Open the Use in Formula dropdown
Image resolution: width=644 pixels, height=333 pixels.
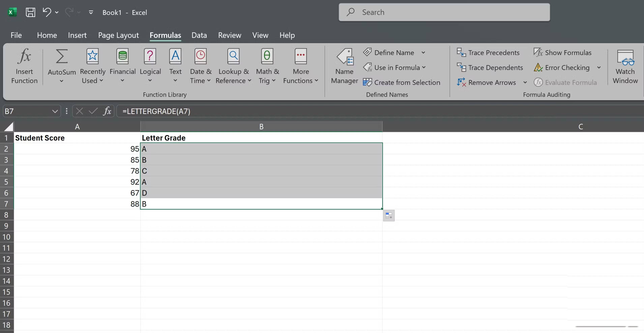point(424,67)
